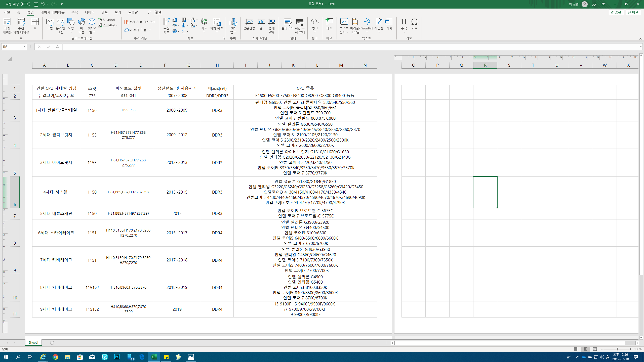Insert a Slicer filter
Screen dimensions: 644x362
pos(287,24)
